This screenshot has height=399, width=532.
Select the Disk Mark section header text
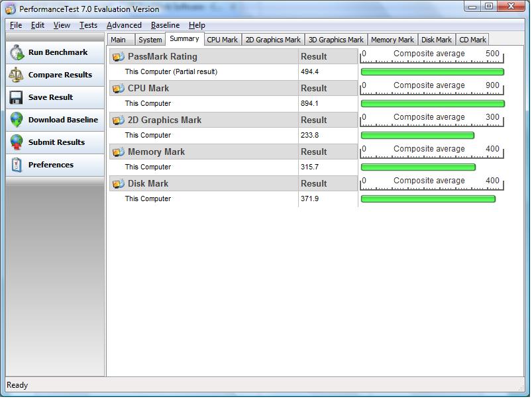(148, 184)
